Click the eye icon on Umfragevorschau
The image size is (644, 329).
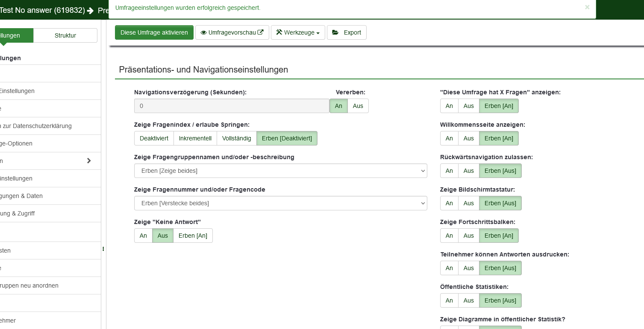pyautogui.click(x=203, y=32)
